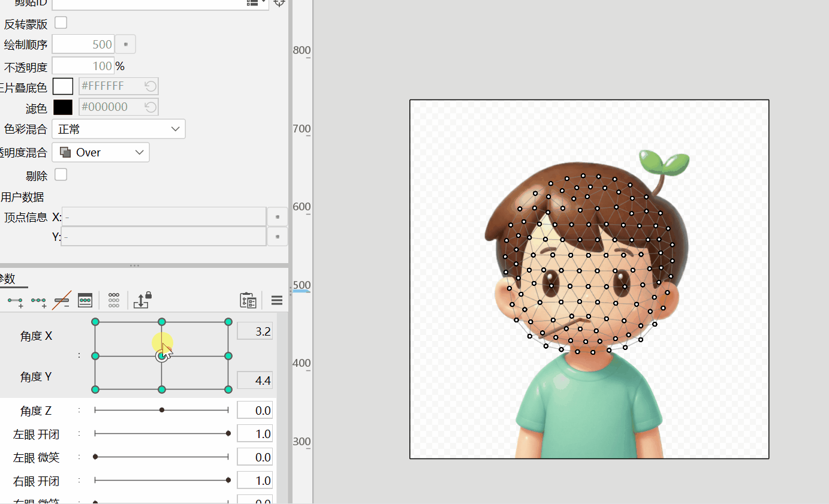Click the parameter grouping dots icon
The height and width of the screenshot is (504, 829).
pos(113,300)
